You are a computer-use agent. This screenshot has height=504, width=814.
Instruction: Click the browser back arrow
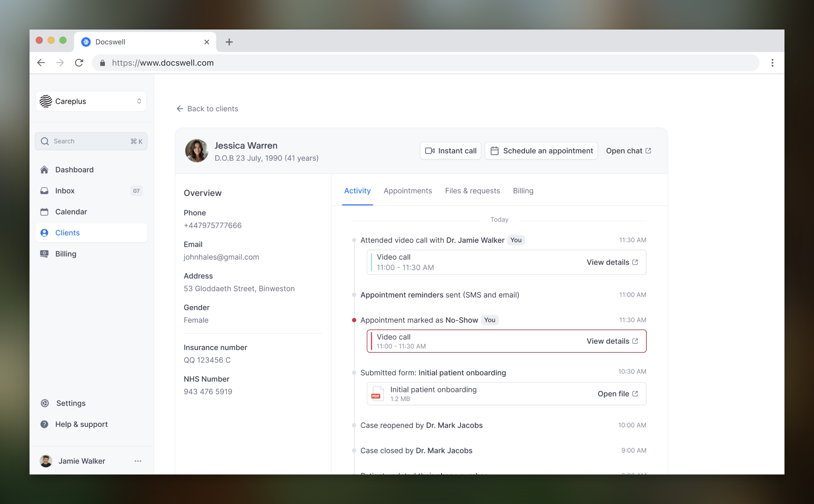pyautogui.click(x=41, y=63)
